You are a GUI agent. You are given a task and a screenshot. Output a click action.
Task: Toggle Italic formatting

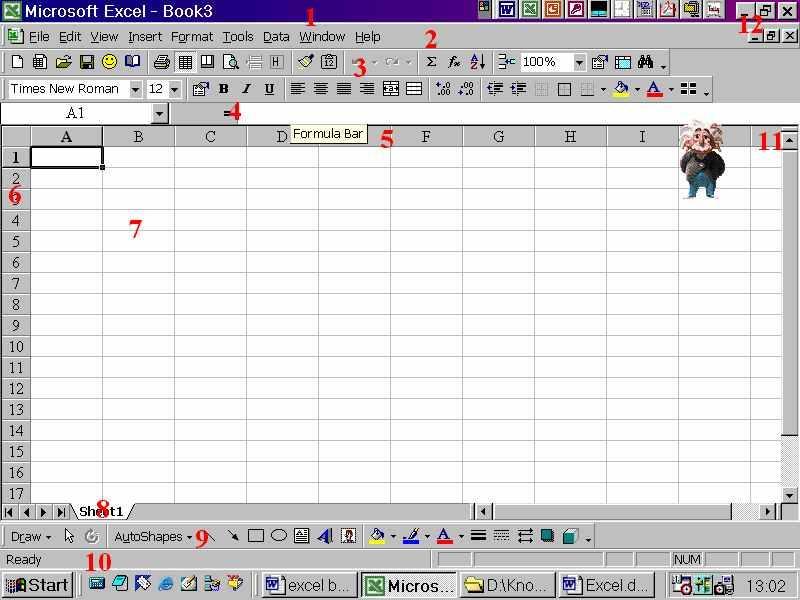point(246,89)
